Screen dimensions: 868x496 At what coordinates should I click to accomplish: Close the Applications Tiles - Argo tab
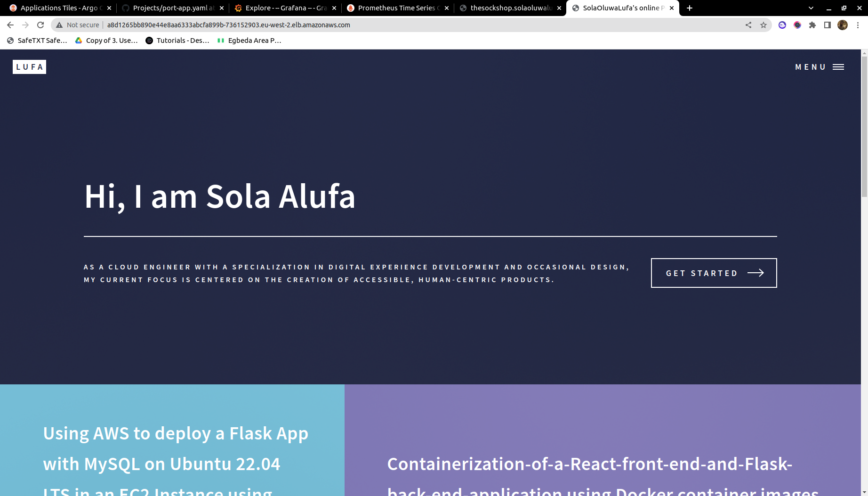point(109,8)
